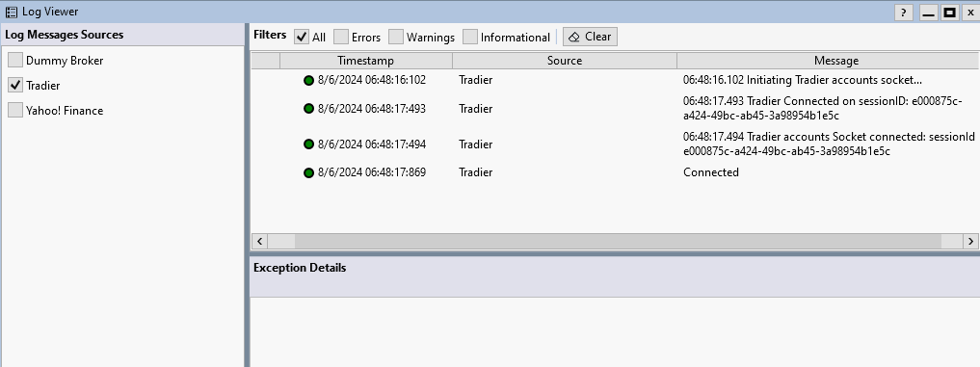Viewport: 980px width, 367px height.
Task: Sort by the Timestamp column header
Action: pyautogui.click(x=366, y=61)
